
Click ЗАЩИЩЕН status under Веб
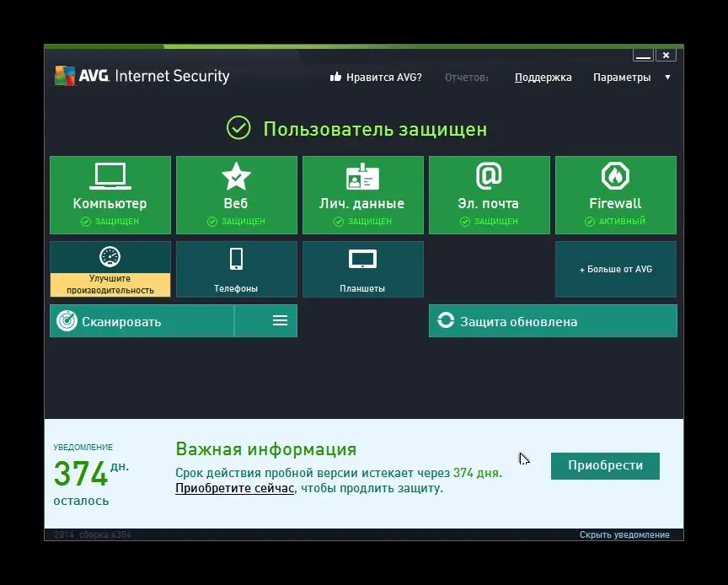point(236,222)
